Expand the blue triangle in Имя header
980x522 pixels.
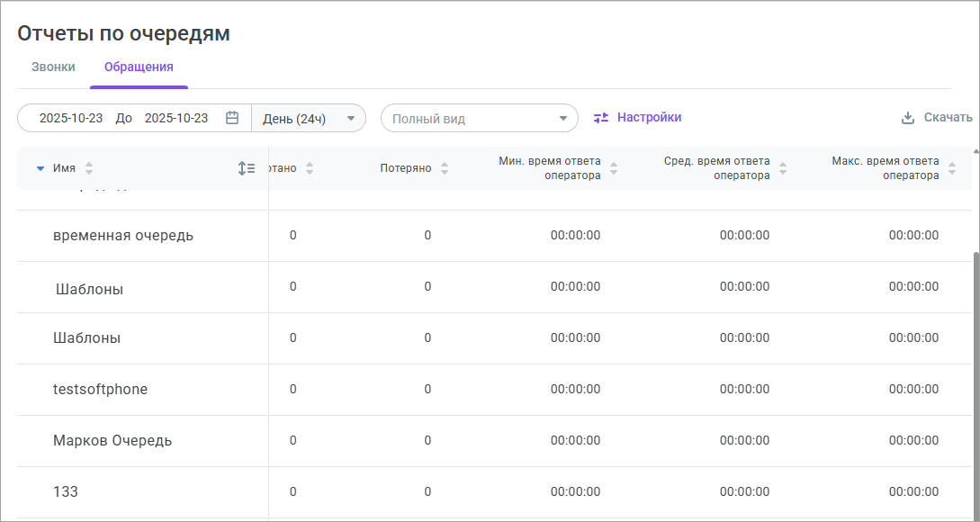[x=40, y=168]
